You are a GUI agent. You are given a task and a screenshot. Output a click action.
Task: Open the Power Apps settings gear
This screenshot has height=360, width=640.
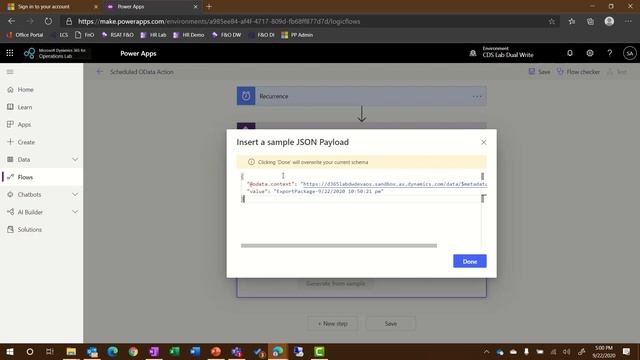pos(590,53)
